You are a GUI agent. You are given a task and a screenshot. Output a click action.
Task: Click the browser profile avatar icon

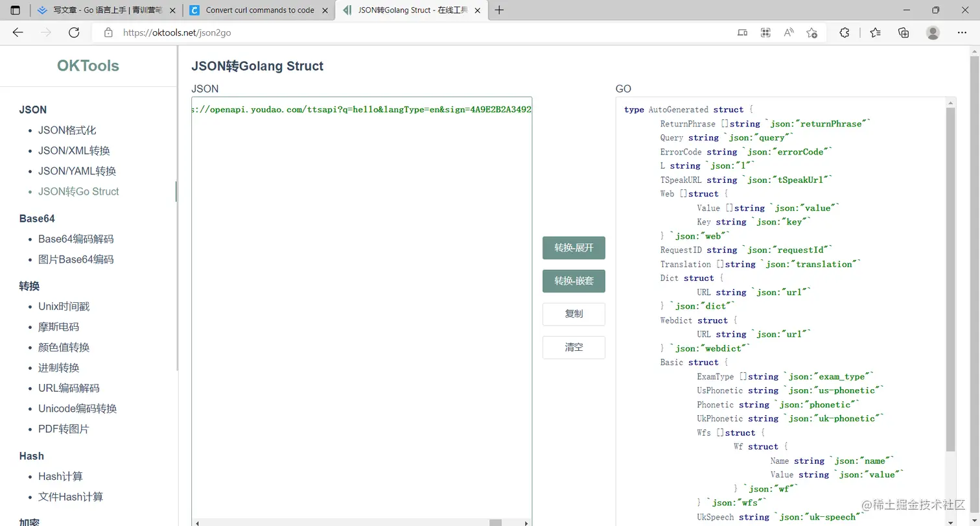(932, 32)
